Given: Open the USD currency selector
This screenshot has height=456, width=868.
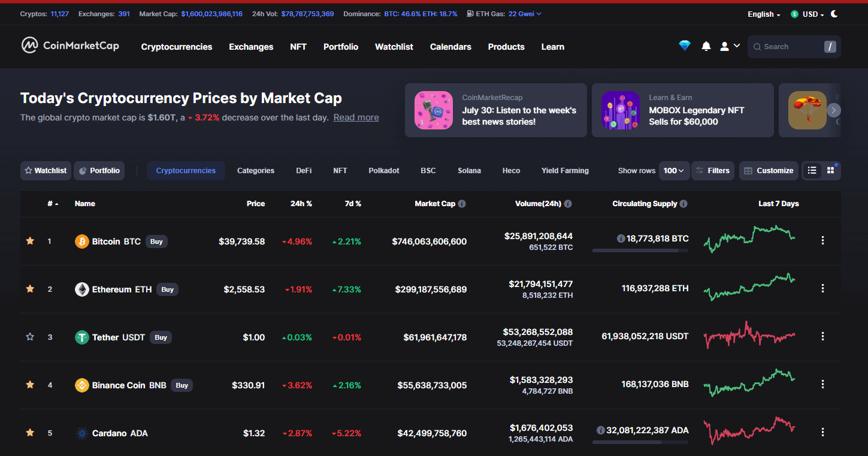Looking at the screenshot, I should click(807, 14).
